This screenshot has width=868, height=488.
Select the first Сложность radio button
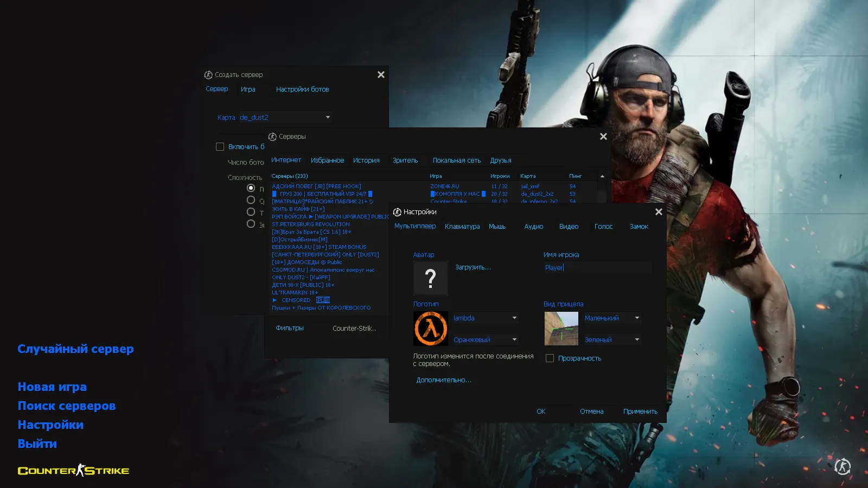(251, 188)
